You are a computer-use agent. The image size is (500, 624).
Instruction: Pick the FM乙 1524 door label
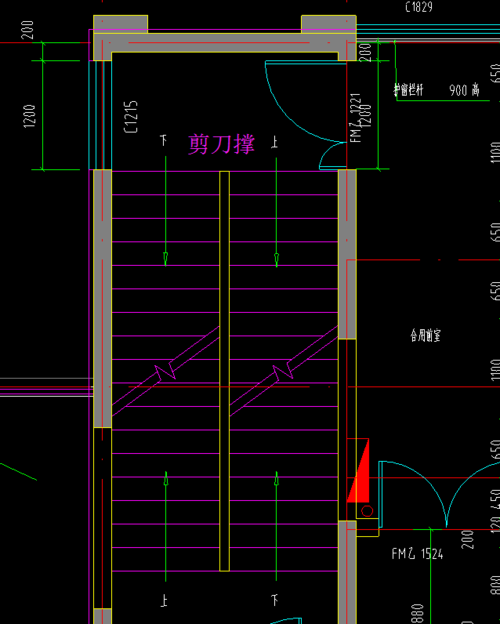pos(417,554)
